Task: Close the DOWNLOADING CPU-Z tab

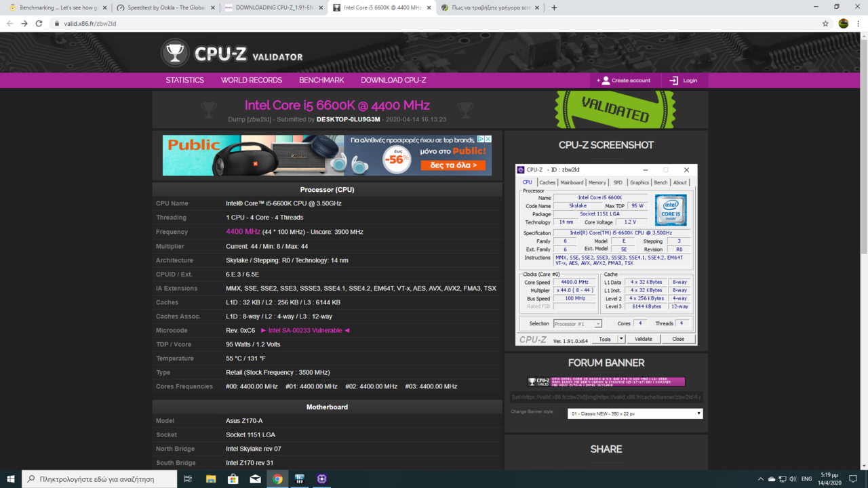Action: 319,7
